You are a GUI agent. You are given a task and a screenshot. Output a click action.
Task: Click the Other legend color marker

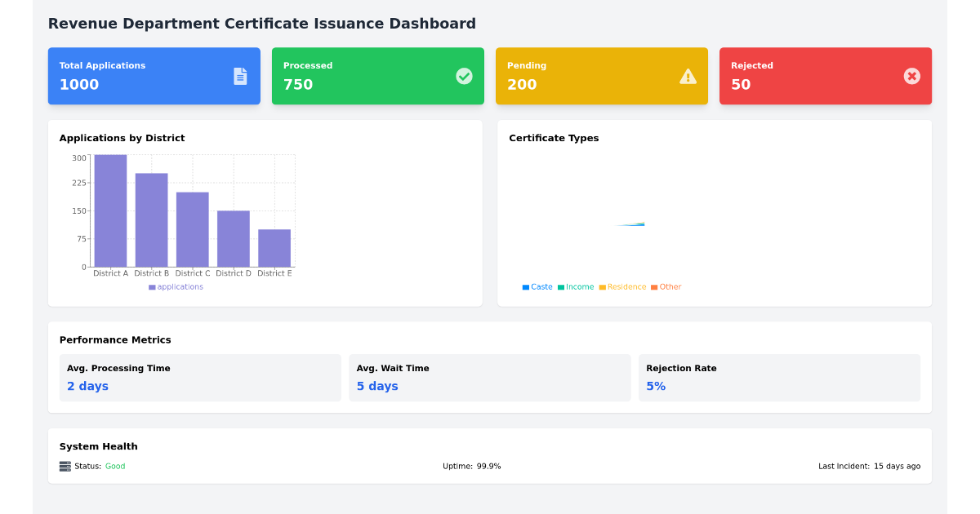tap(653, 286)
